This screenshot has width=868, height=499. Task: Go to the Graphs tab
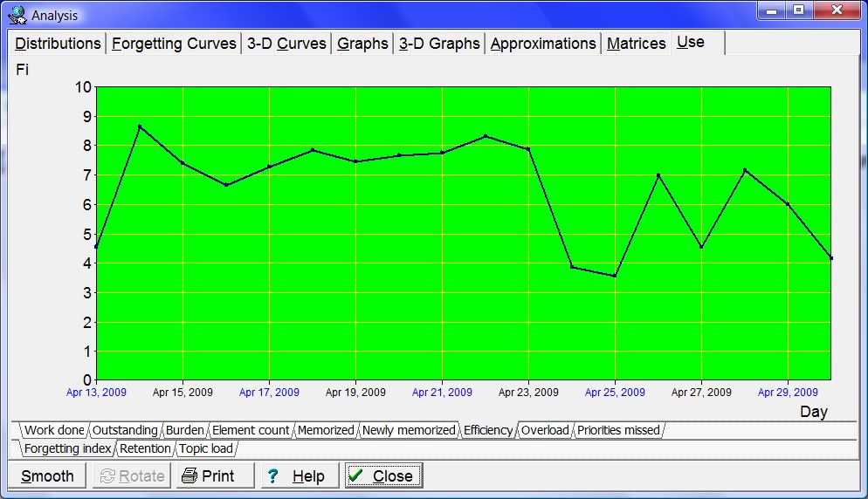click(362, 44)
